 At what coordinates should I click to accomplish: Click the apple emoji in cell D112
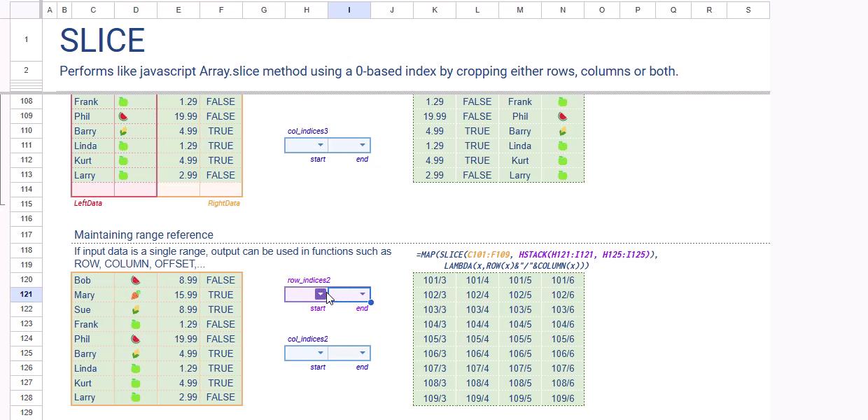point(123,160)
